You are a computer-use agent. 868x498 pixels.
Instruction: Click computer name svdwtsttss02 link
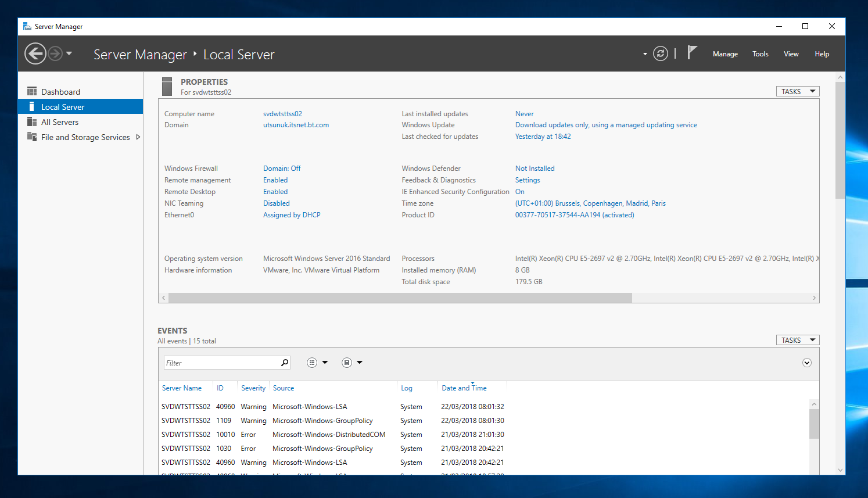pos(282,114)
